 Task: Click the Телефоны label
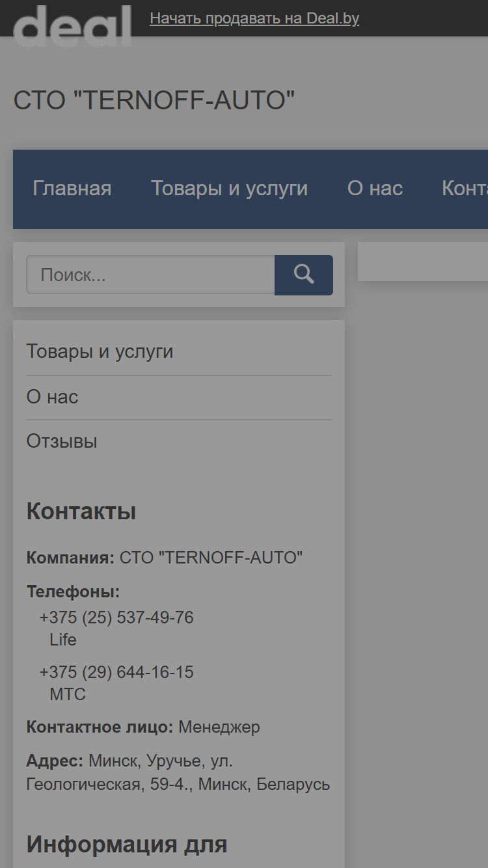pyautogui.click(x=74, y=592)
